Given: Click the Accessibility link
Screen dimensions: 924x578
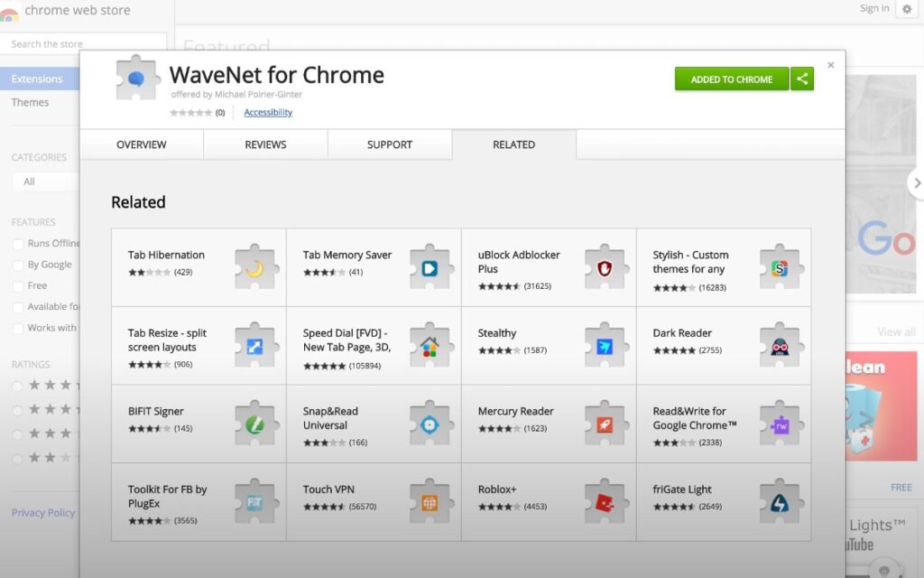Looking at the screenshot, I should [x=268, y=112].
